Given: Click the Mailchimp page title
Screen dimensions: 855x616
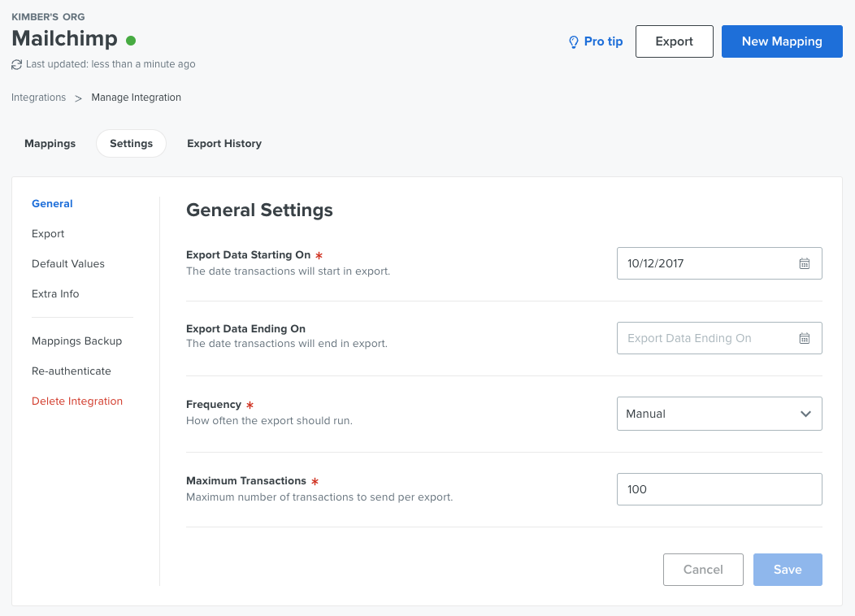Looking at the screenshot, I should [64, 39].
